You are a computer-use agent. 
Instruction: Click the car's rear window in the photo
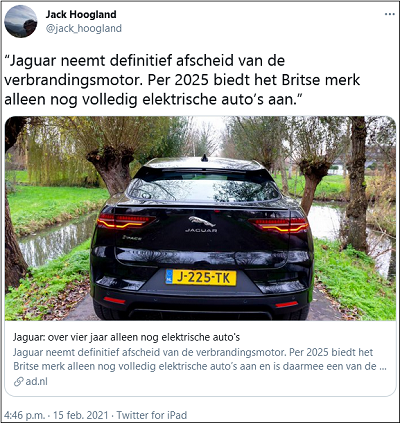[204, 188]
